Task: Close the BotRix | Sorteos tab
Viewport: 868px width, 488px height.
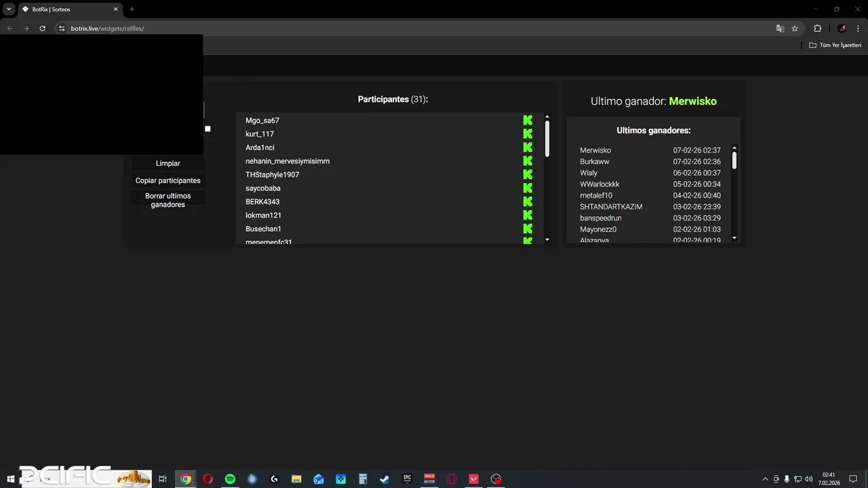Action: click(x=115, y=9)
